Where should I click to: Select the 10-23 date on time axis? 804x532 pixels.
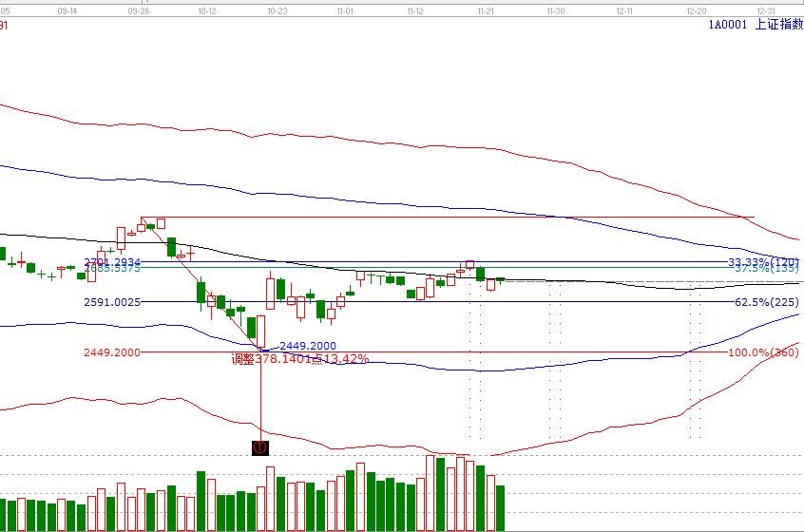tap(278, 11)
